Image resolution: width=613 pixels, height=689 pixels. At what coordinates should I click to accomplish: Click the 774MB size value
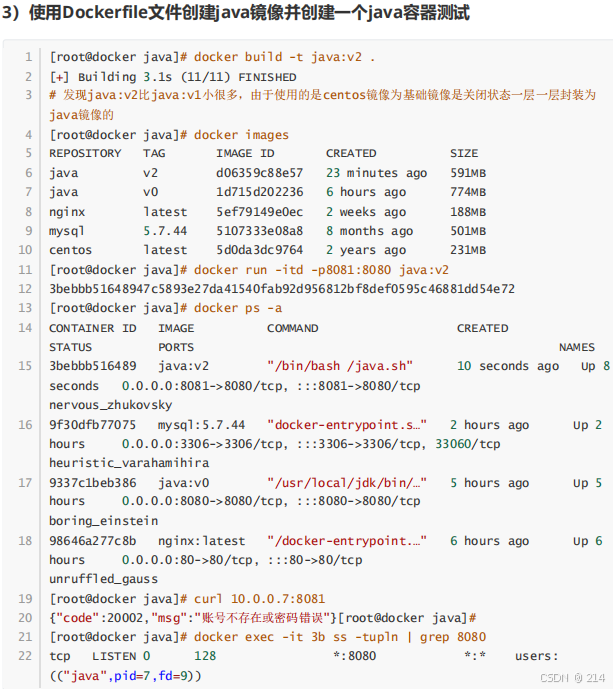468,192
